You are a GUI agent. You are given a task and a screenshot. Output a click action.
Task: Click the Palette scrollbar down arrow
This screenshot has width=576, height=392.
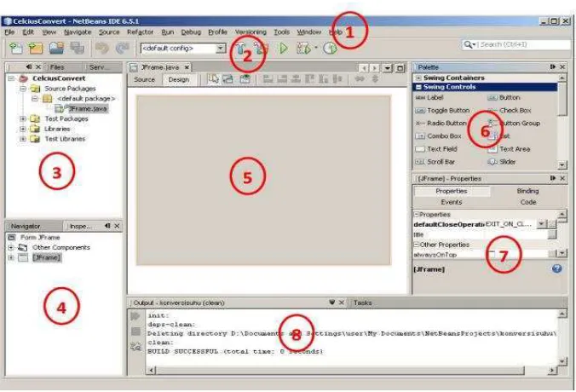562,164
